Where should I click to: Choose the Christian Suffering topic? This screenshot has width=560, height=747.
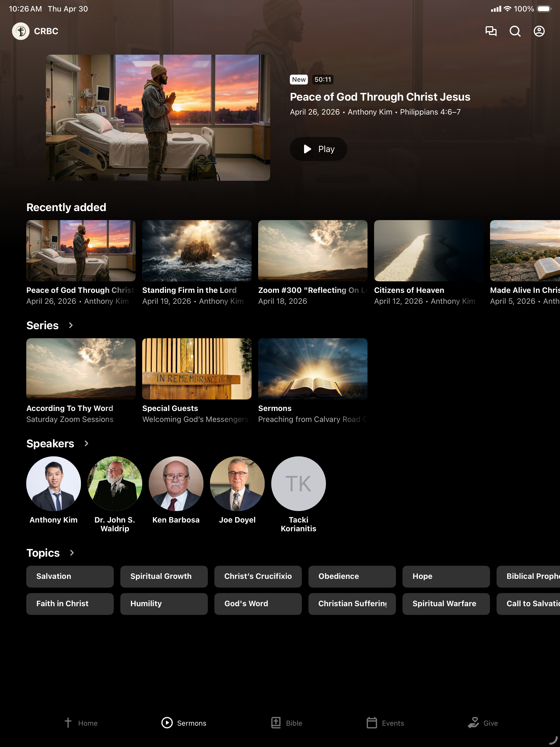click(x=352, y=604)
